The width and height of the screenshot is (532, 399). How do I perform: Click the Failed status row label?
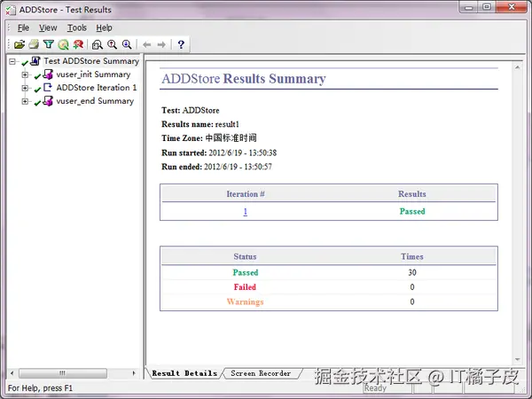pos(245,287)
